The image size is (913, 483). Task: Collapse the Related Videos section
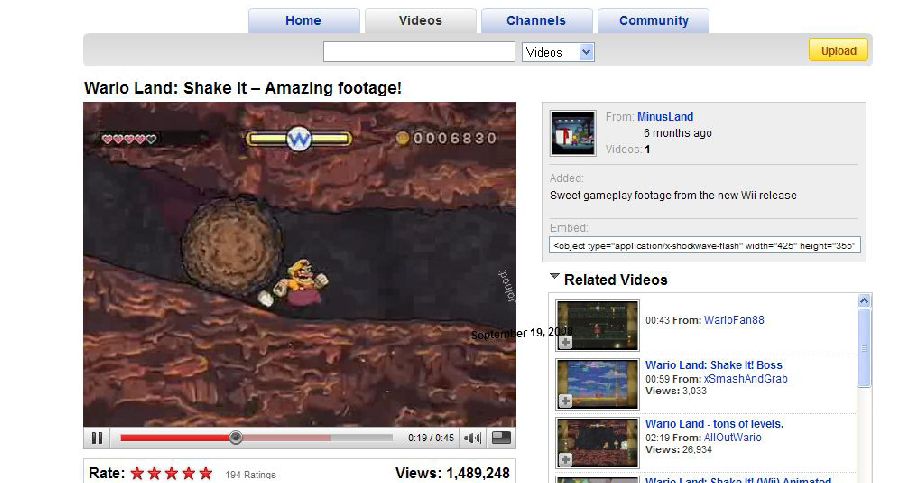point(554,279)
